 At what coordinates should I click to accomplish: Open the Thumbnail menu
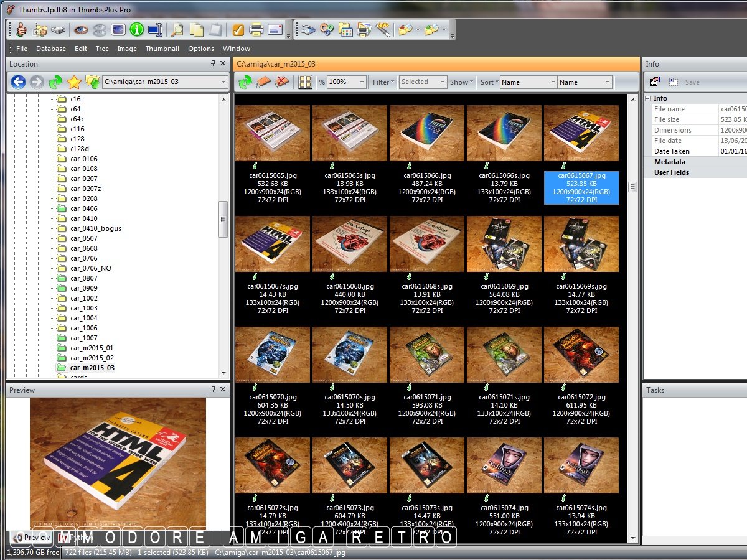162,49
